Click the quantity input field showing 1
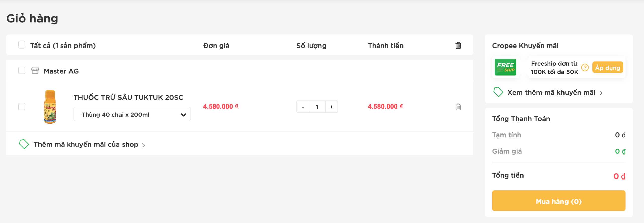The height and width of the screenshot is (223, 644). click(x=317, y=107)
